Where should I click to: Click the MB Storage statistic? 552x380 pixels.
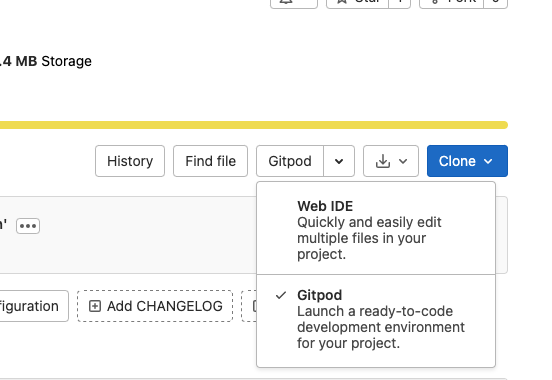coord(45,61)
